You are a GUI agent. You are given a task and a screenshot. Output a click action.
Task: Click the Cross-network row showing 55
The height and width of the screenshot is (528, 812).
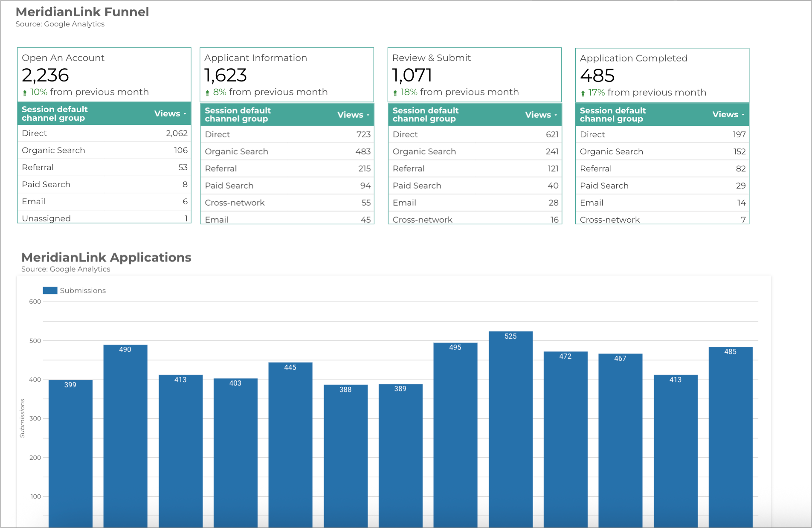tap(287, 203)
